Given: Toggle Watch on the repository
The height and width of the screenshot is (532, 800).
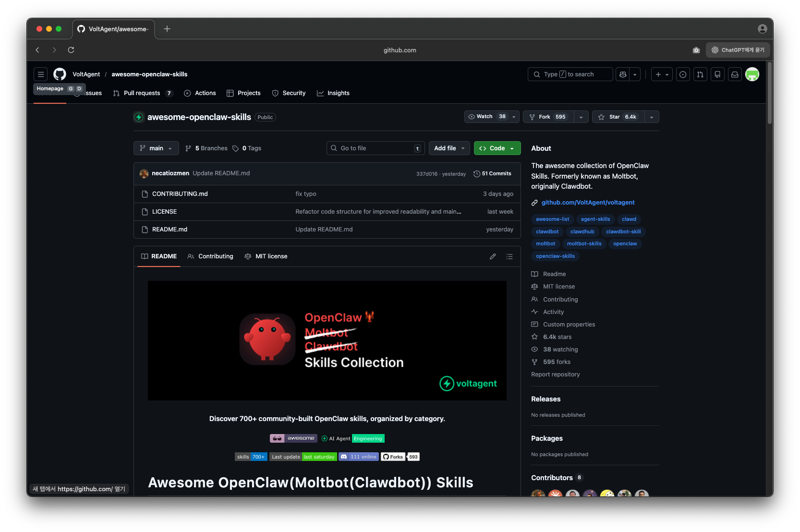Looking at the screenshot, I should coord(486,117).
